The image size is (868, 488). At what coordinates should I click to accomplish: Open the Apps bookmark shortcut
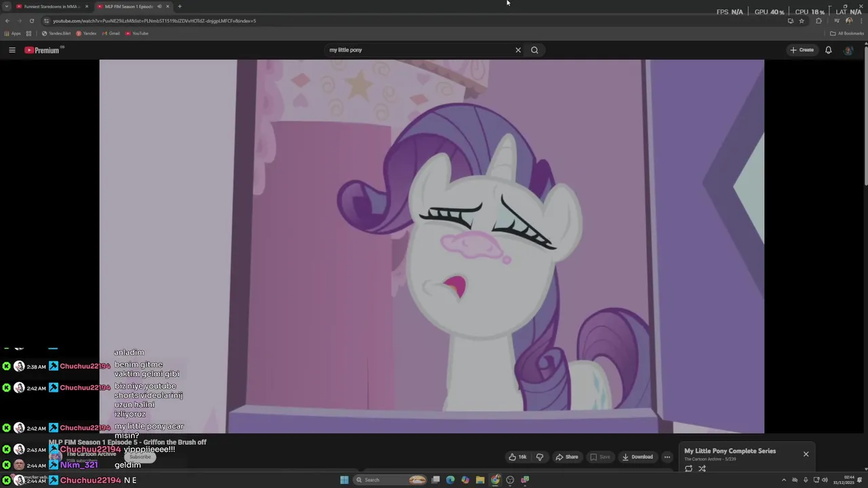[13, 33]
